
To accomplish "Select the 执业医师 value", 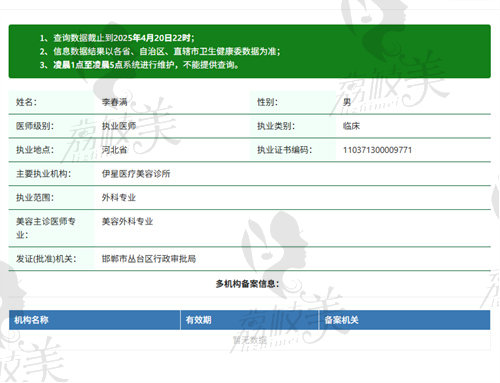I will pos(119,126).
